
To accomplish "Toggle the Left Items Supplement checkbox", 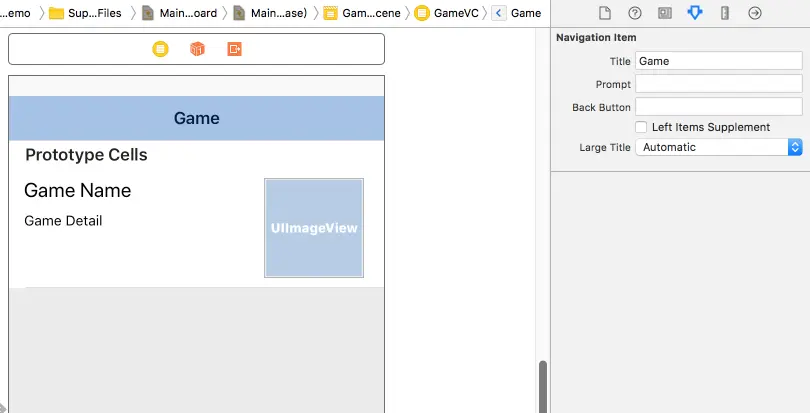I will [641, 127].
